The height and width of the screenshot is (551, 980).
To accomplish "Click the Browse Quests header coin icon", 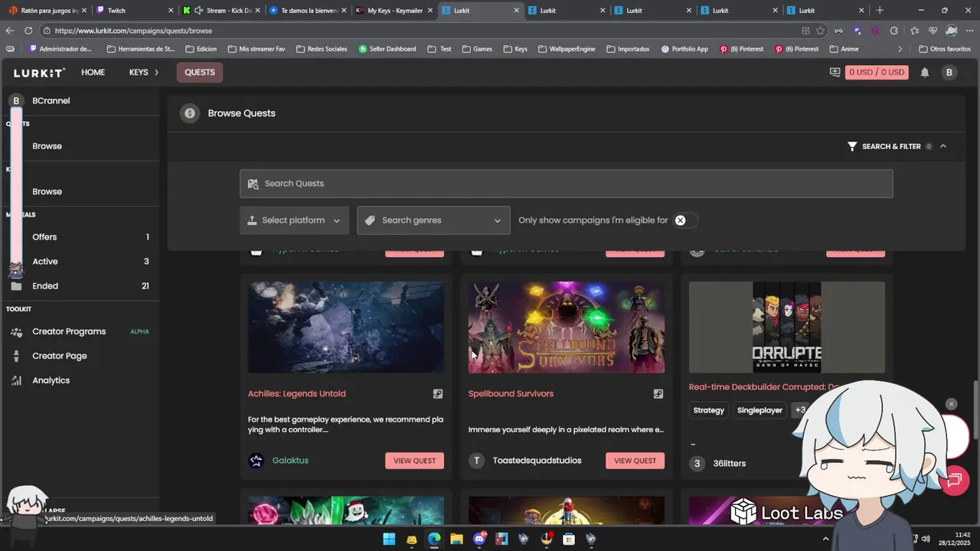I will [189, 113].
